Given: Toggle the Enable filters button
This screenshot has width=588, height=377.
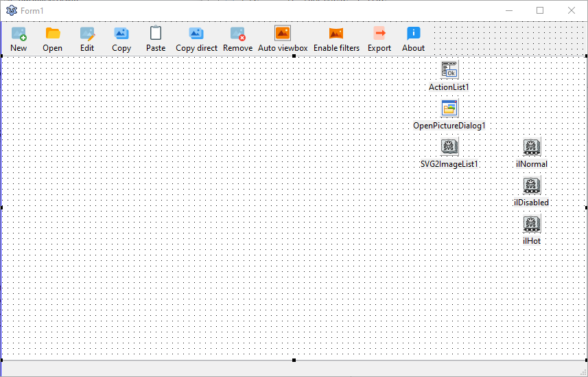Looking at the screenshot, I should click(336, 38).
